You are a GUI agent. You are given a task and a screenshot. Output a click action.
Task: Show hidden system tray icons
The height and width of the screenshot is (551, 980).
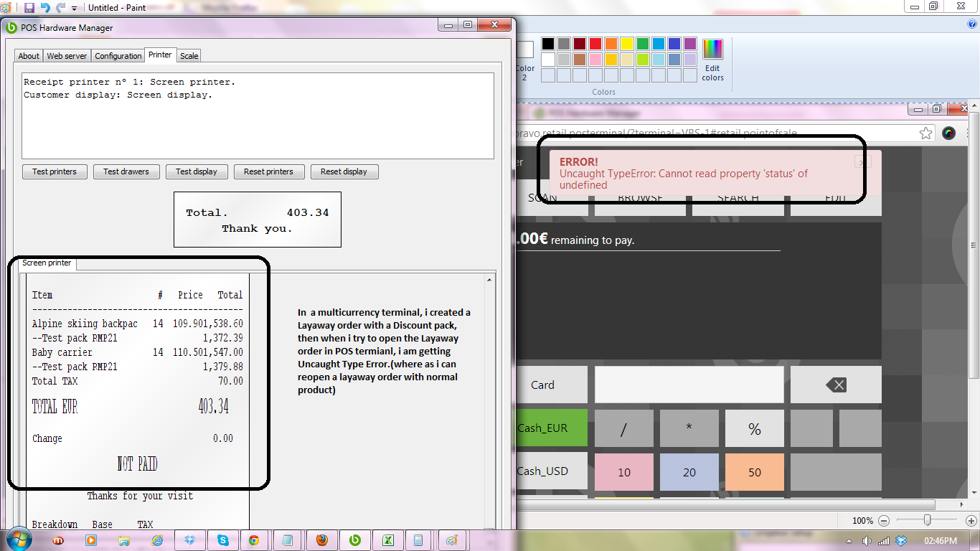click(850, 540)
